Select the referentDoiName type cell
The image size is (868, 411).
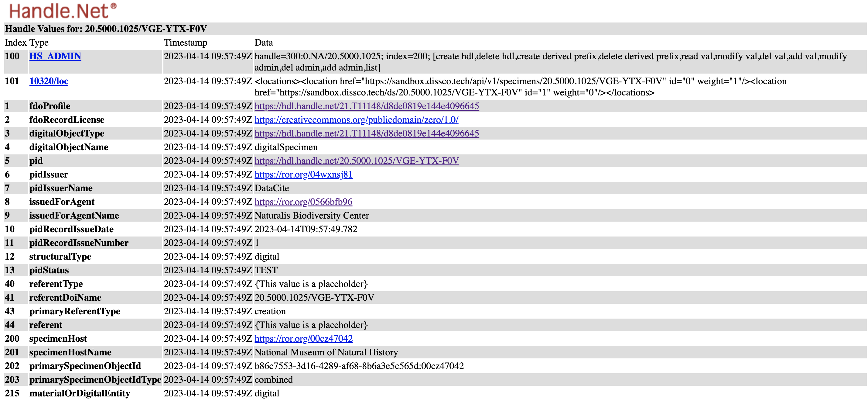click(95, 297)
